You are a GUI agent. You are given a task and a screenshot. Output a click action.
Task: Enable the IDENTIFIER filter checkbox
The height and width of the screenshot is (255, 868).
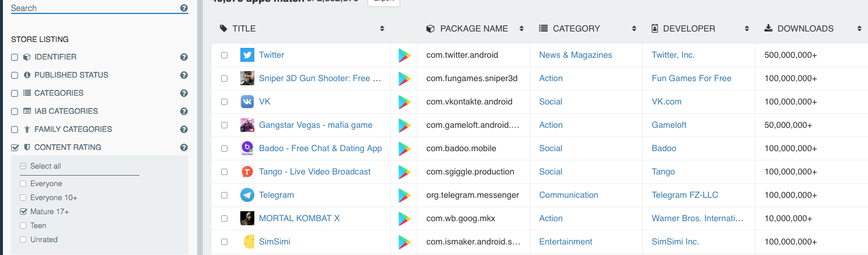(15, 57)
